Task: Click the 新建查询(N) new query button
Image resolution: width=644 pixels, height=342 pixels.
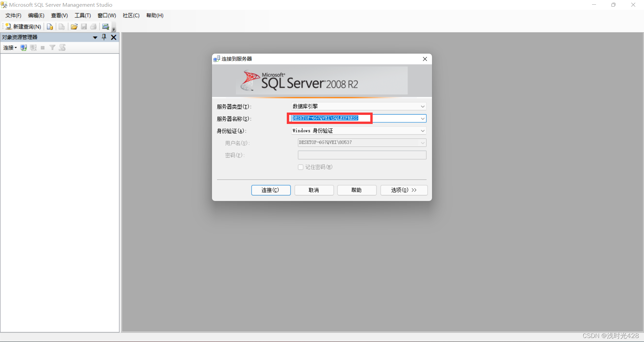Action: tap(23, 26)
